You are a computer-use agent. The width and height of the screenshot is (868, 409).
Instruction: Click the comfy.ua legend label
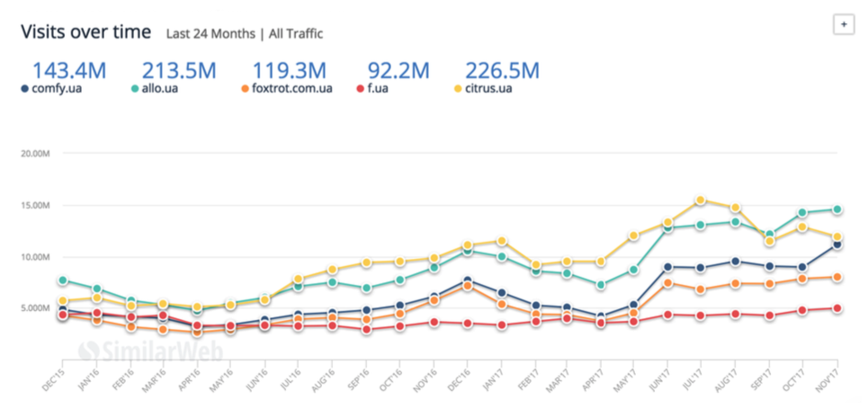click(x=60, y=89)
